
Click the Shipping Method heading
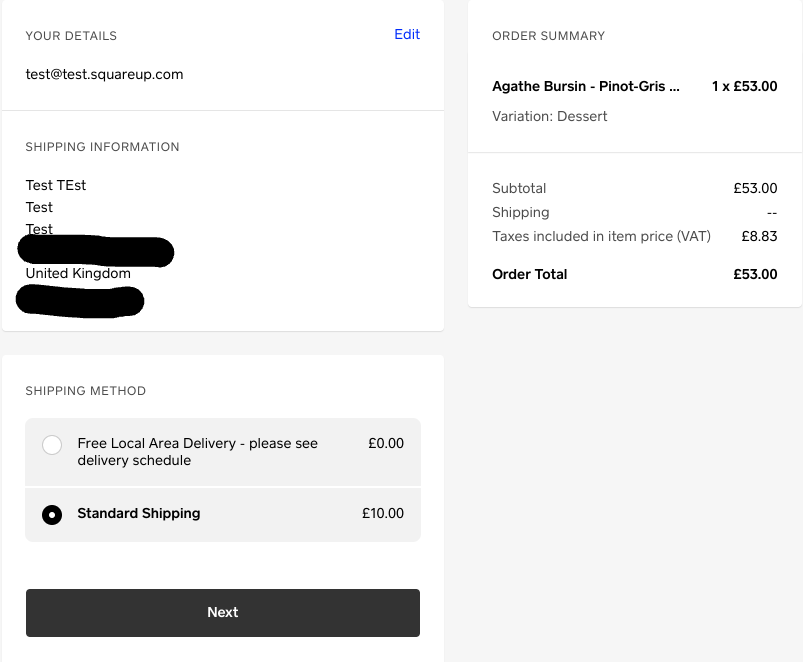85,391
